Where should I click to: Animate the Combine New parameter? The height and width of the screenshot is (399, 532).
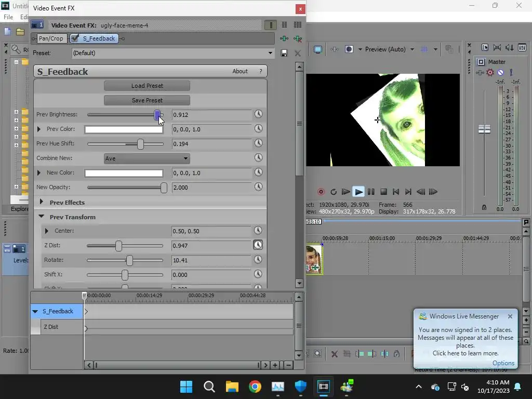(x=258, y=157)
